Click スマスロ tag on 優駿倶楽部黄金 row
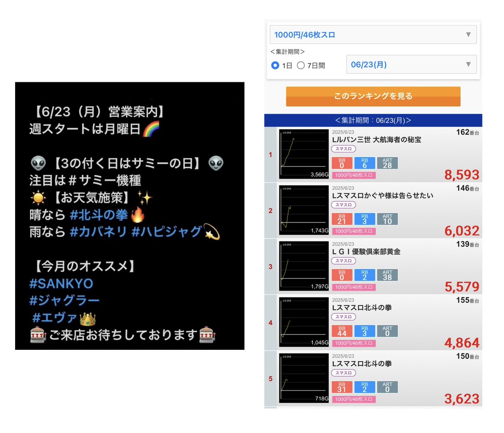Image resolution: width=504 pixels, height=433 pixels. click(x=344, y=261)
